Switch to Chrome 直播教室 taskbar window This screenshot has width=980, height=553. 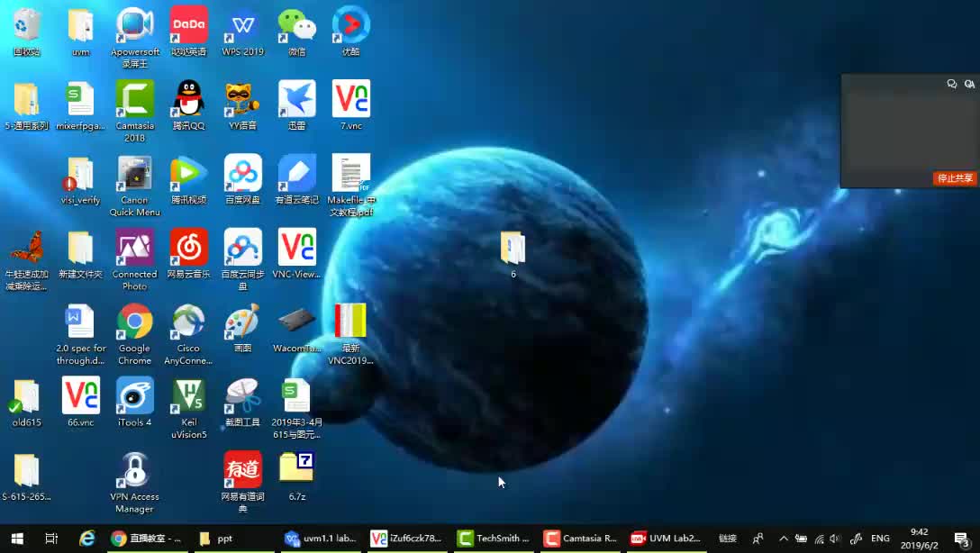(x=147, y=538)
